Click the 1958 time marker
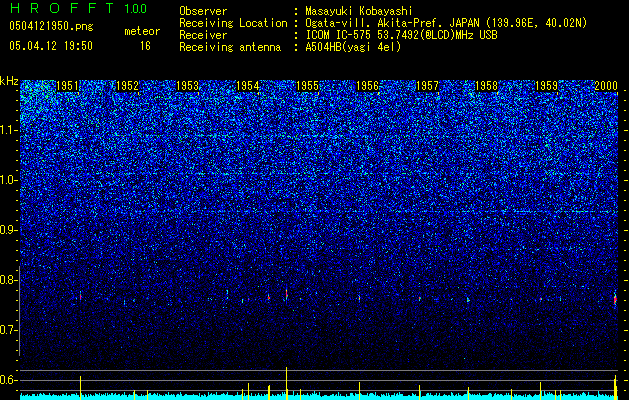 click(487, 86)
